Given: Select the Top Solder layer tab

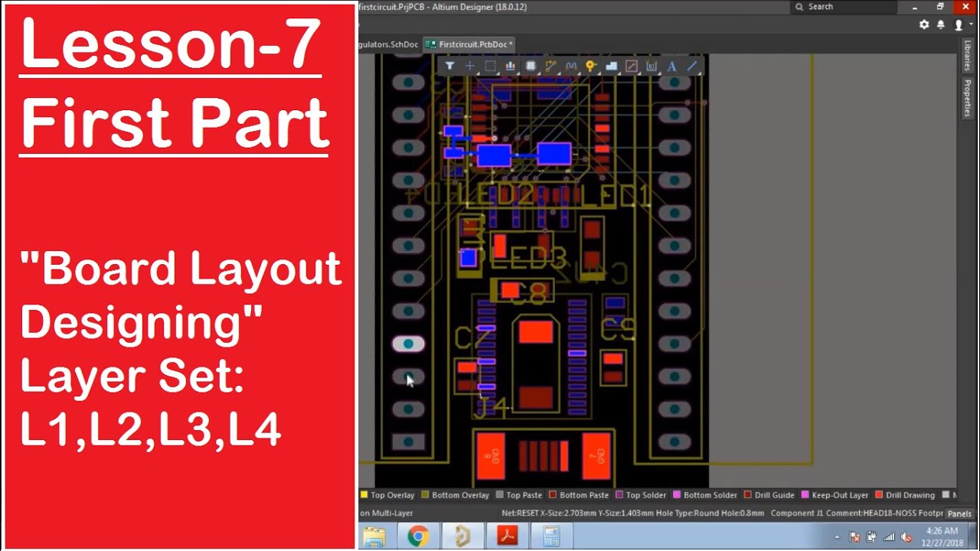Looking at the screenshot, I should (641, 495).
